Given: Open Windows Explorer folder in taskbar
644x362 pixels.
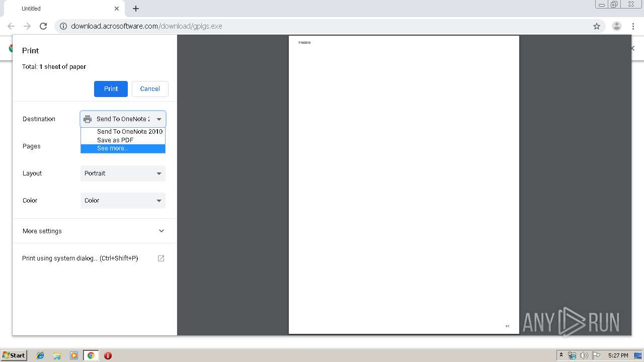Looking at the screenshot, I should [x=57, y=355].
